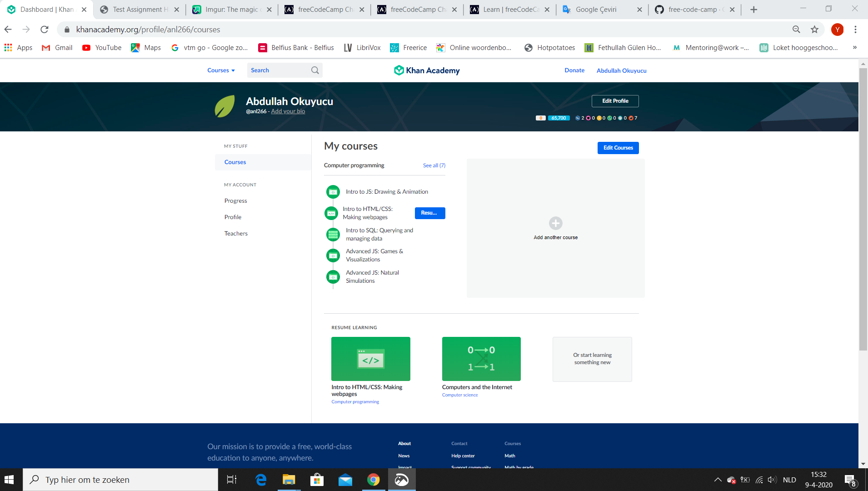Image resolution: width=868 pixels, height=491 pixels.
Task: Click the browser zoom magnifier icon in address bar
Action: click(x=796, y=30)
